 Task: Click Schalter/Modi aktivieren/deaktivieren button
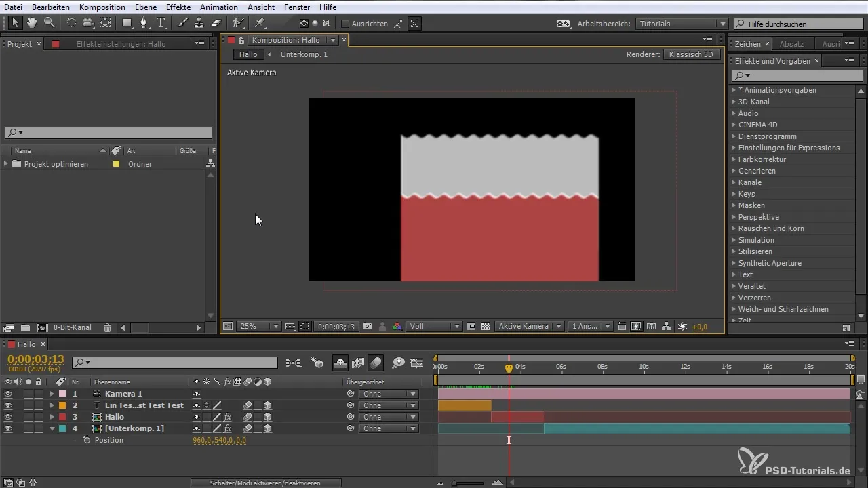click(x=265, y=483)
